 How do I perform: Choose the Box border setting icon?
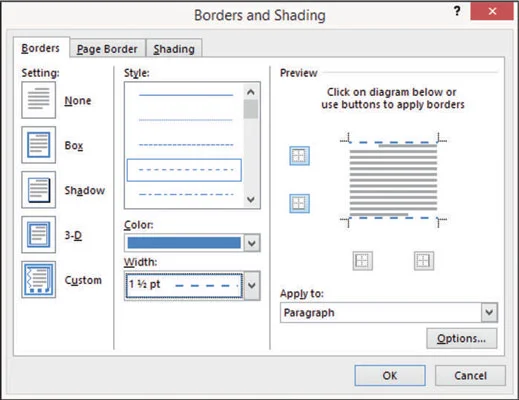pos(39,145)
